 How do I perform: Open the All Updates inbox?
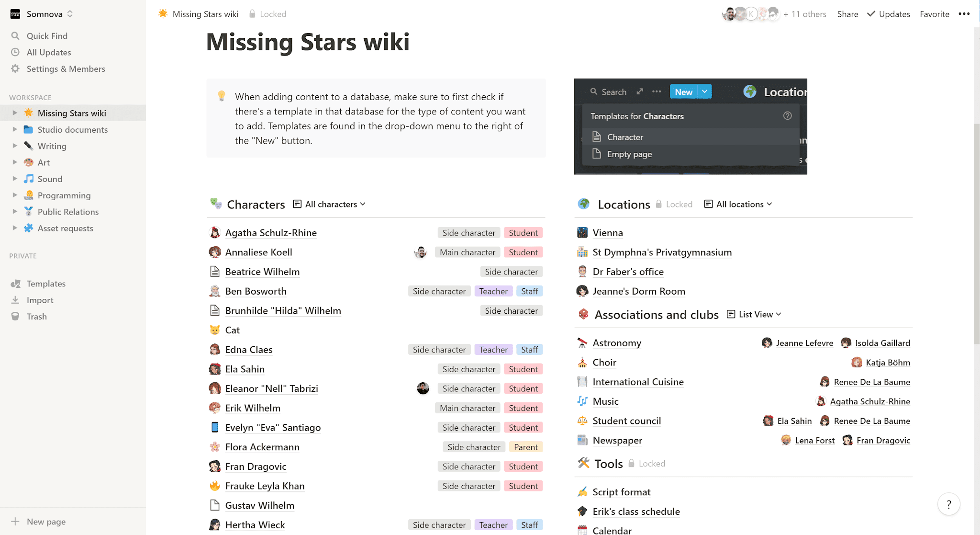[x=48, y=52]
